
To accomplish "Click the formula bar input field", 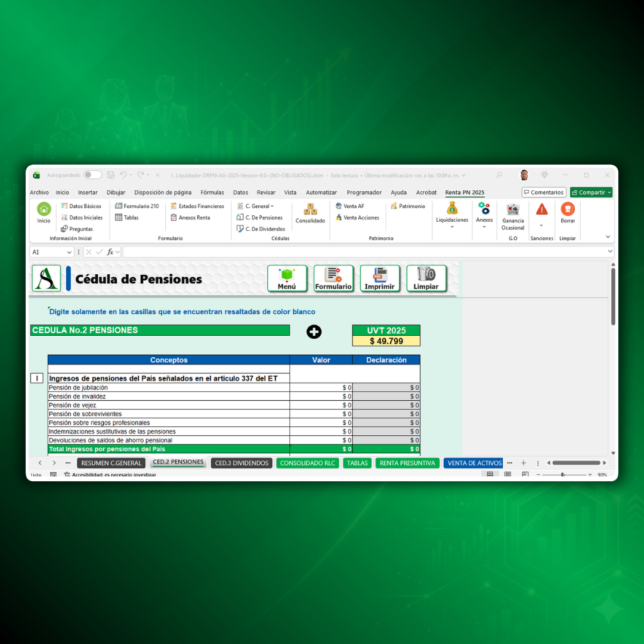I will click(x=364, y=252).
